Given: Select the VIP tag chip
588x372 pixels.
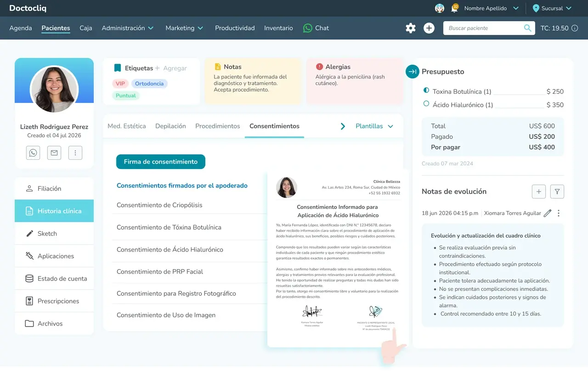Looking at the screenshot, I should [120, 84].
